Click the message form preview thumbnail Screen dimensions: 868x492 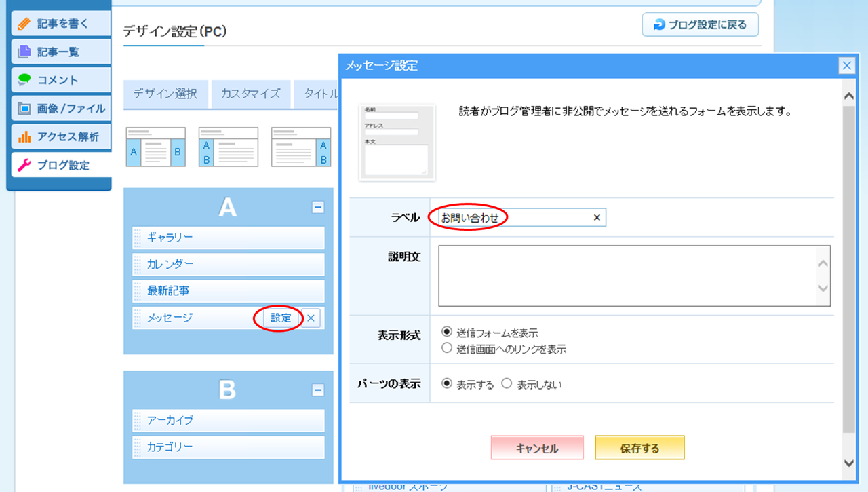click(397, 143)
